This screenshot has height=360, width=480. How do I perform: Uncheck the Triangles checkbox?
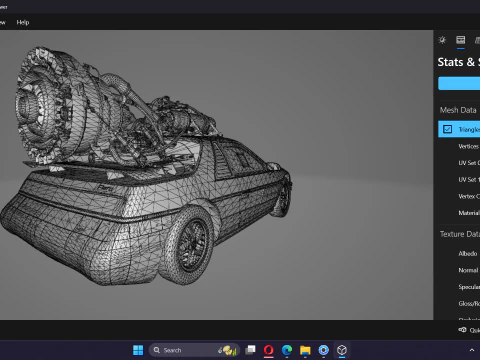coord(447,129)
